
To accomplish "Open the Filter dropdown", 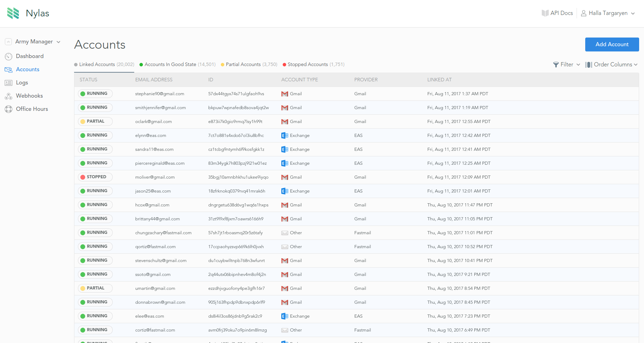I will pyautogui.click(x=566, y=65).
